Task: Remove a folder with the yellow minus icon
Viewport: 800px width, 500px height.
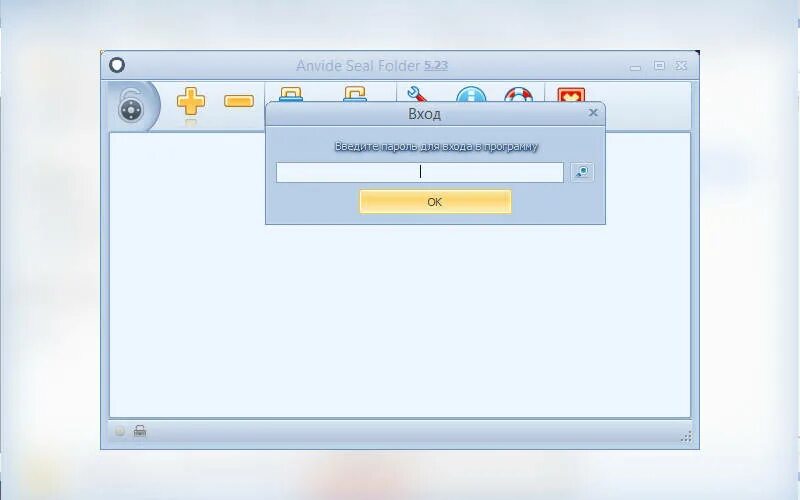Action: point(239,101)
